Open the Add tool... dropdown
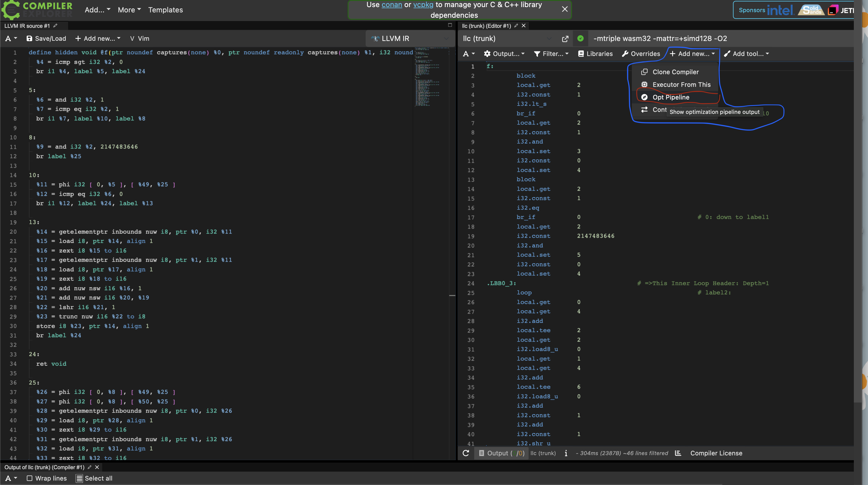Image resolution: width=868 pixels, height=485 pixels. pos(746,54)
